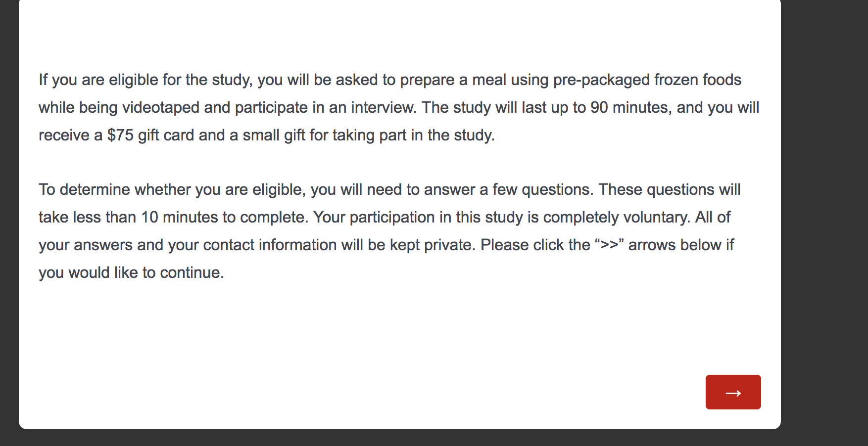Click the word "interview" in the first paragraph
The image size is (868, 446).
tap(383, 107)
